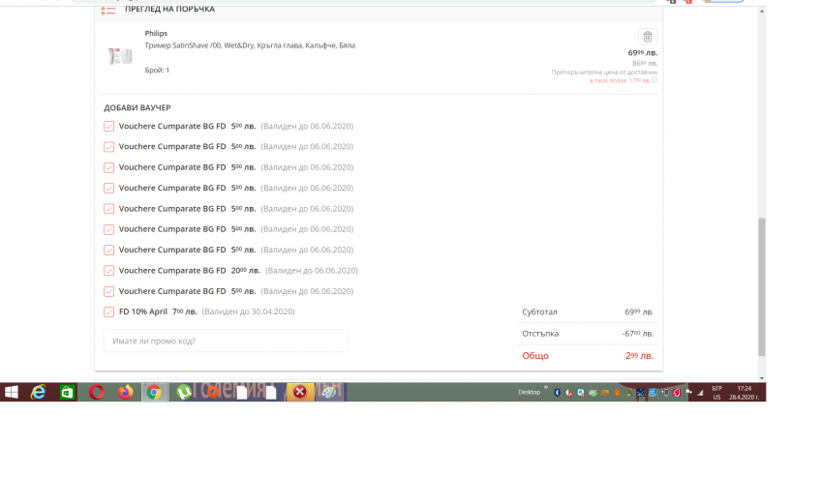Screen dimensions: 821x504
Task: Delete the Philips trimmer with the trash icon
Action: (x=646, y=37)
